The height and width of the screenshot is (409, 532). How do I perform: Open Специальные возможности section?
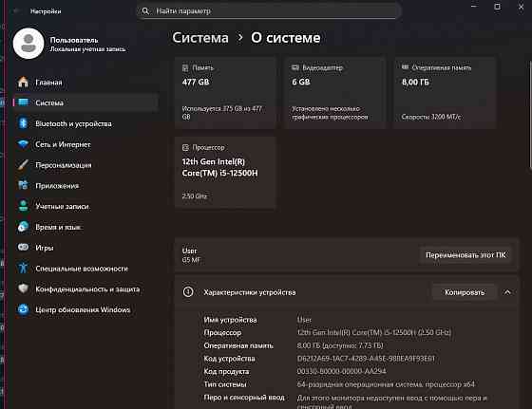85,268
